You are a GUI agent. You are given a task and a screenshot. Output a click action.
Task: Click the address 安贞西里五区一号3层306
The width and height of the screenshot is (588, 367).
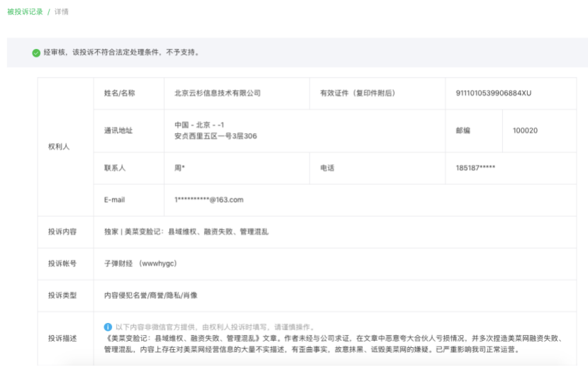[215, 136]
